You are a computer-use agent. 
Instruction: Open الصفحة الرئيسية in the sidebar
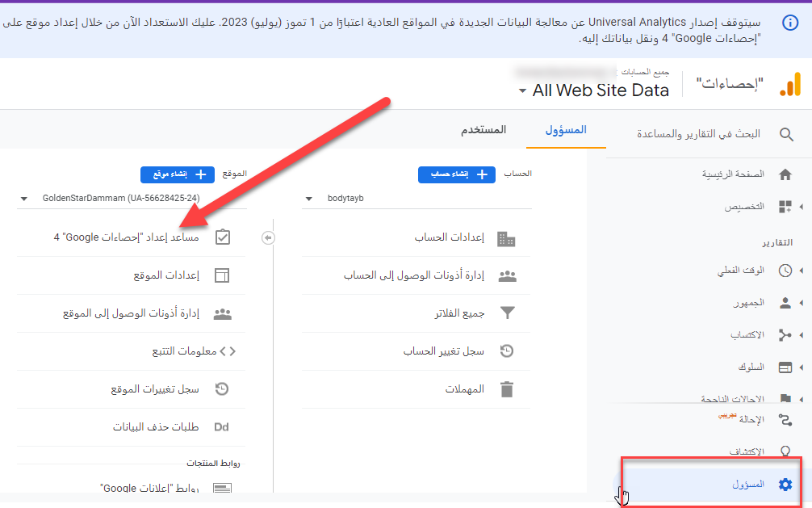[x=733, y=174]
